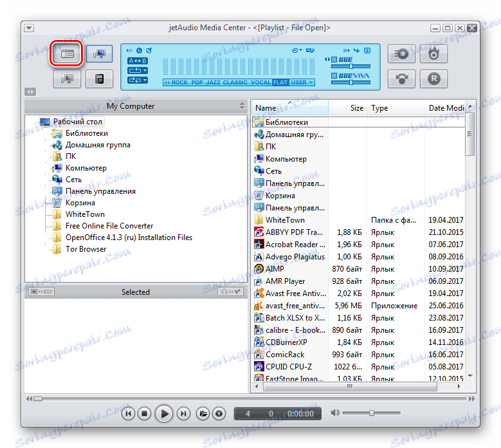Adjust the BBE level slider
Viewport: 501px width, 448px height.
(x=351, y=66)
